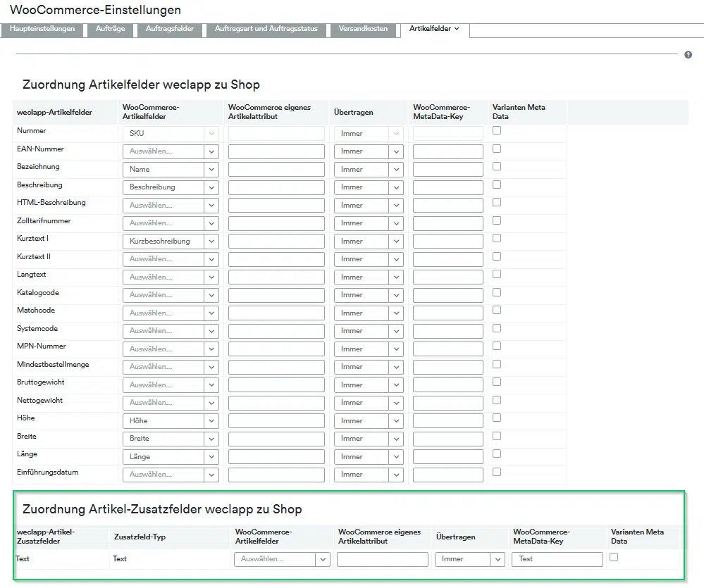Expand Übertragen dropdown for Langtext row
Screen dimensions: 704x588
coord(369,277)
